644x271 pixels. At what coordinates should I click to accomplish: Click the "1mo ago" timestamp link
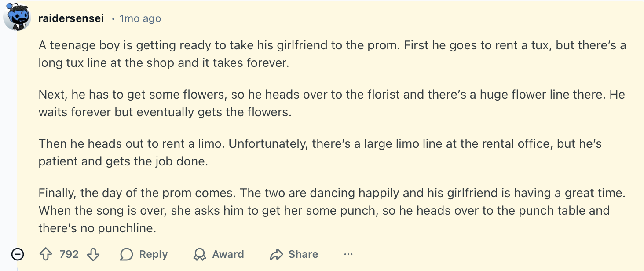click(140, 18)
